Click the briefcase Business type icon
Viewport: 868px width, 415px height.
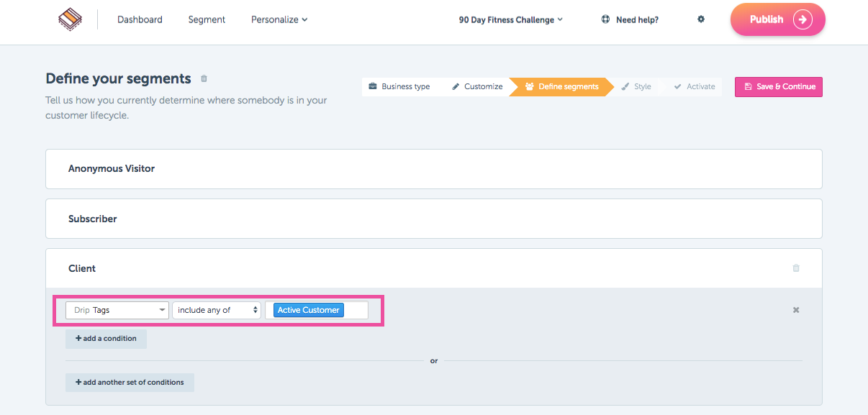click(373, 86)
